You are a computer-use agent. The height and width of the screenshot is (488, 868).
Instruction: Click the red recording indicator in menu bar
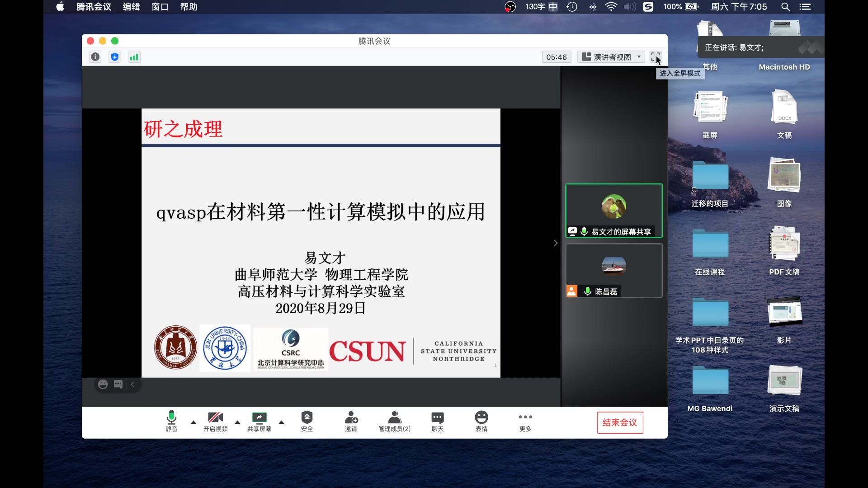coord(510,7)
